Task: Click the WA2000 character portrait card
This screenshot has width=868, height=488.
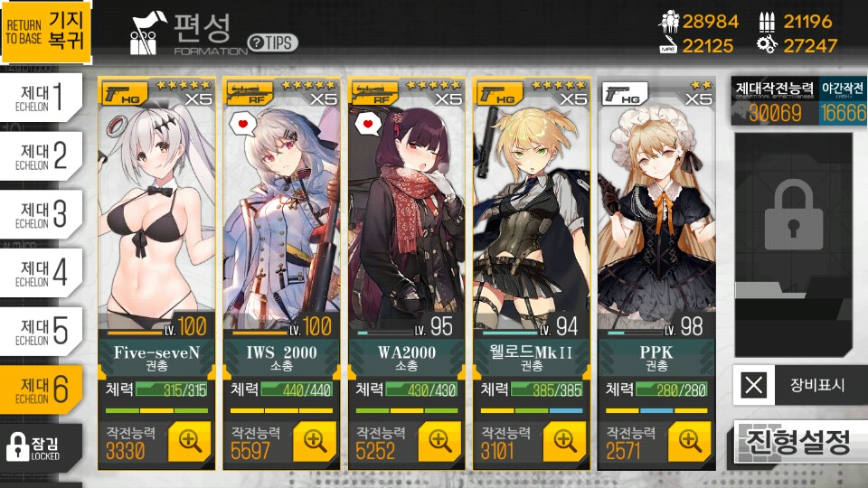Action: pos(407,216)
